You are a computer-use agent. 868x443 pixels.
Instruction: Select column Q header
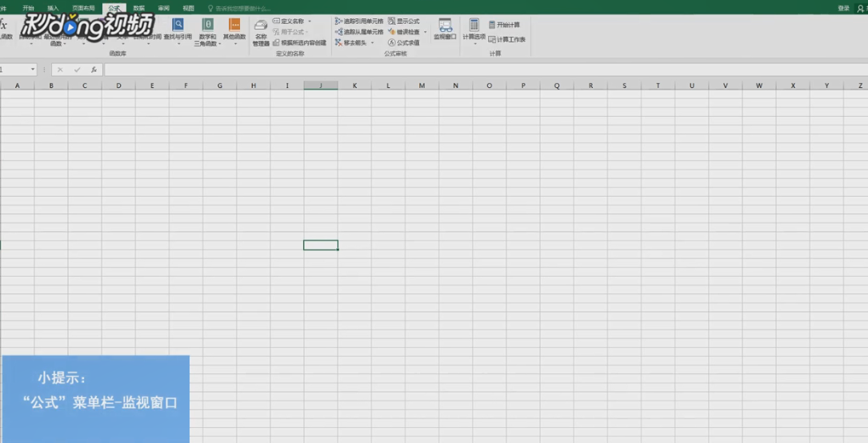557,86
